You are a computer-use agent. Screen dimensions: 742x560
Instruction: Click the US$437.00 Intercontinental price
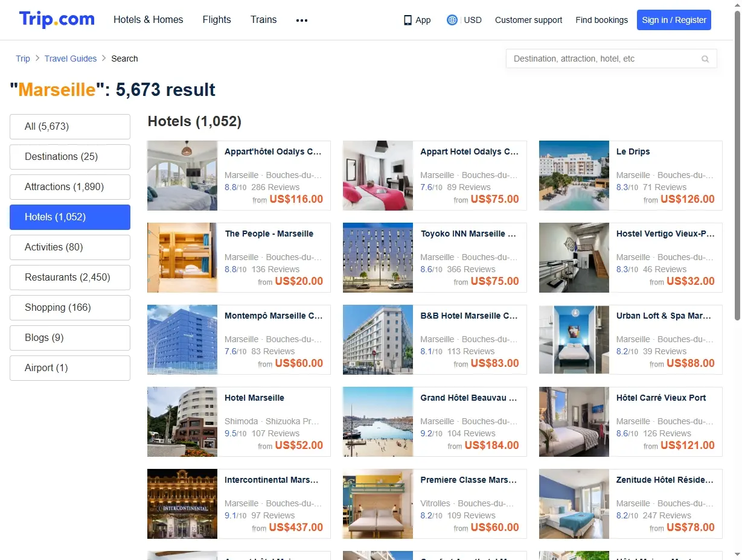point(296,527)
